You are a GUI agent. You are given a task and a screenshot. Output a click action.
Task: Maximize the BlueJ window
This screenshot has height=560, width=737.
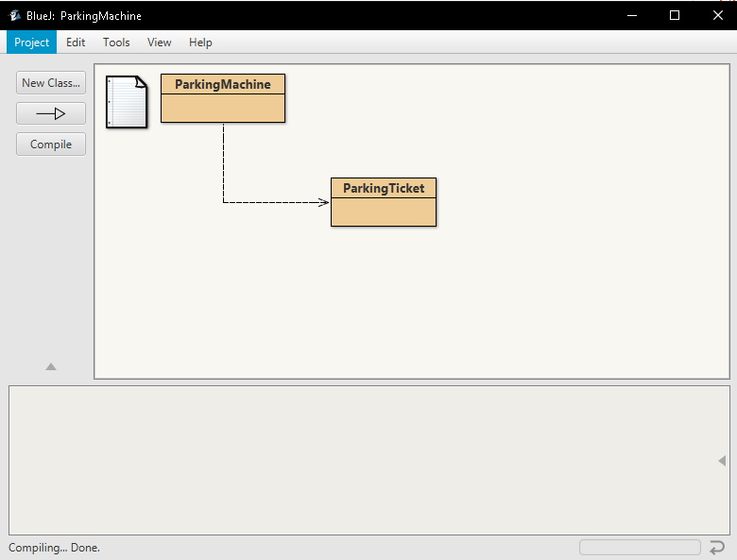[x=675, y=15]
